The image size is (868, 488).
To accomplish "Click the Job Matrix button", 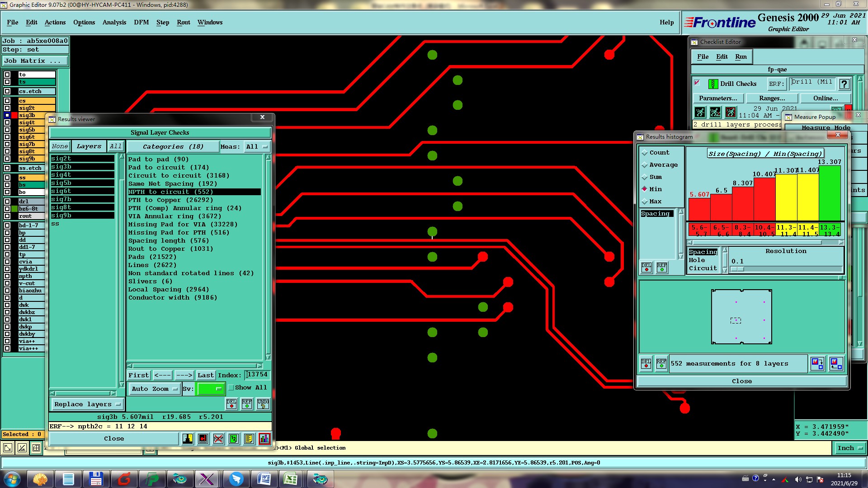I will pyautogui.click(x=35, y=61).
